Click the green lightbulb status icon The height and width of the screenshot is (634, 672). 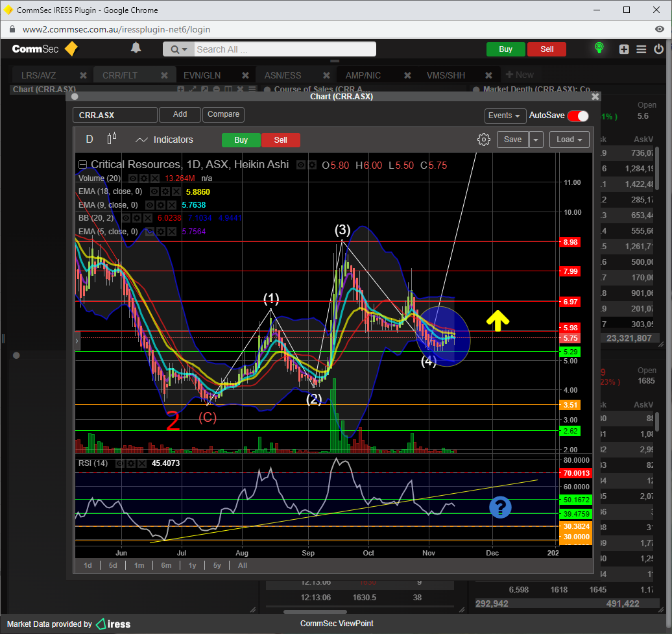click(x=599, y=48)
